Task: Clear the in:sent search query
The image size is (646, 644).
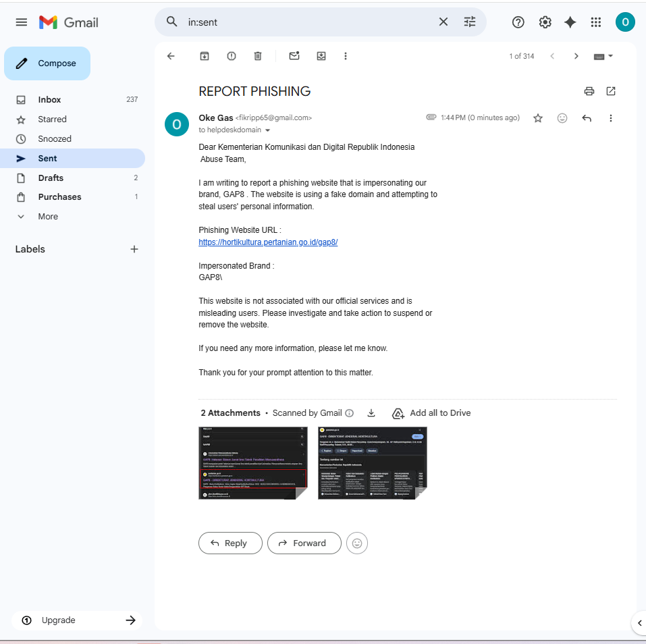Action: (x=443, y=22)
